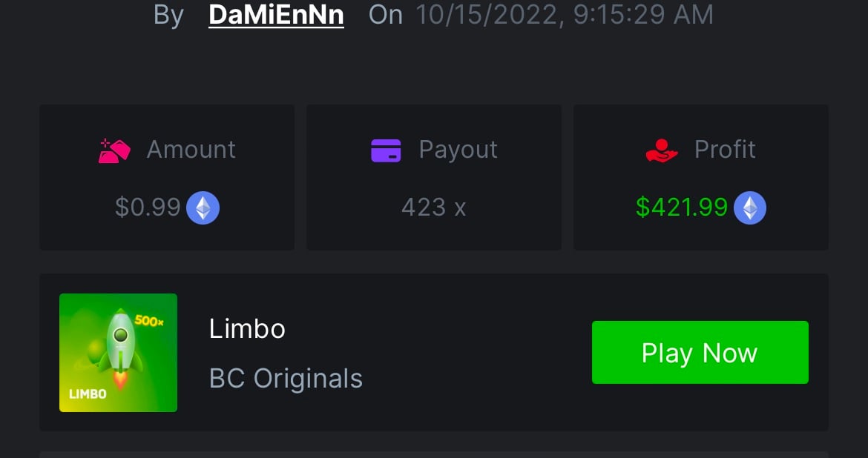Click the 423 x payout value
The image size is (868, 458).
(433, 208)
